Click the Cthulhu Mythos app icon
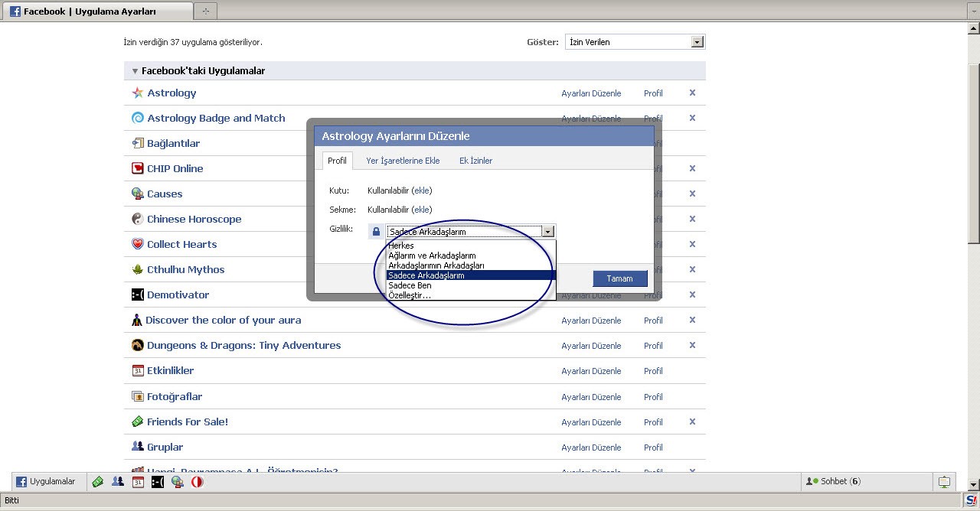 click(138, 269)
